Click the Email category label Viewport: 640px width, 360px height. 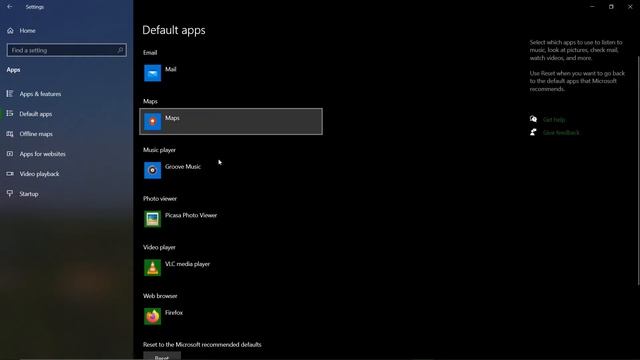click(150, 53)
